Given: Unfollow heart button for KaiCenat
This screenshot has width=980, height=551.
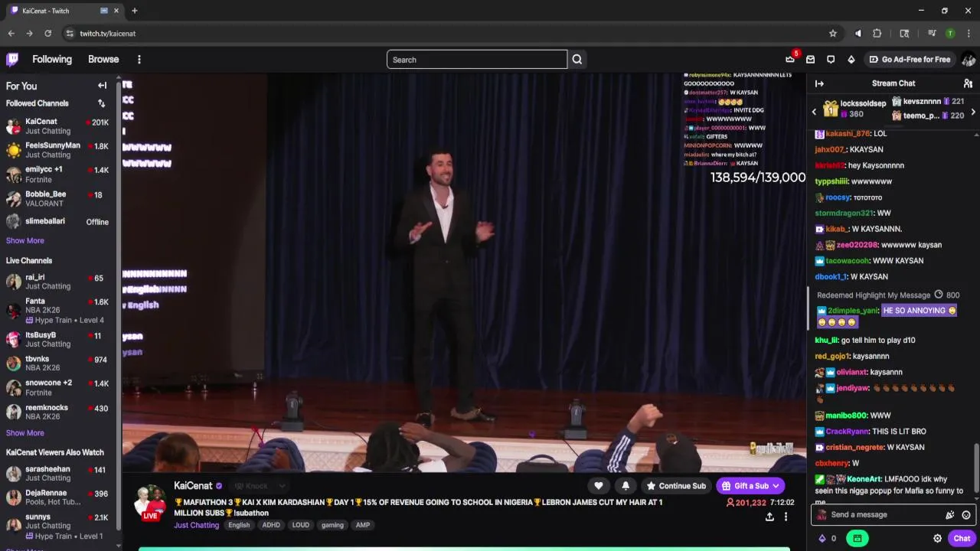Looking at the screenshot, I should click(x=599, y=486).
